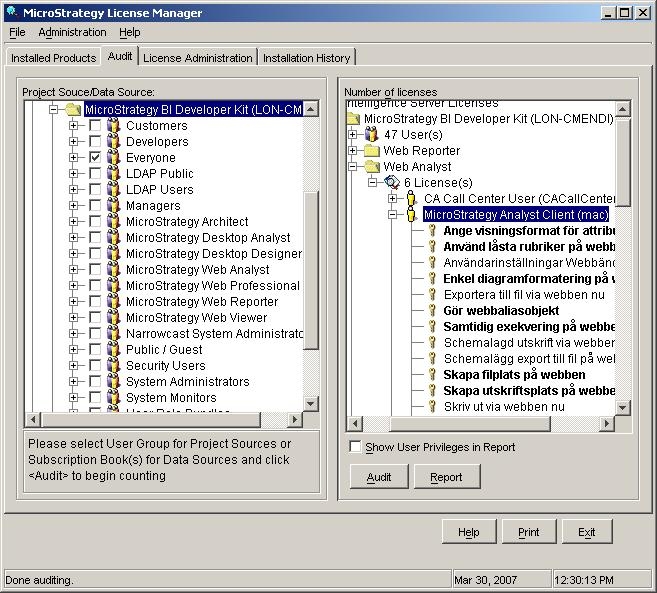Click the System Monitors group icon

[x=113, y=397]
